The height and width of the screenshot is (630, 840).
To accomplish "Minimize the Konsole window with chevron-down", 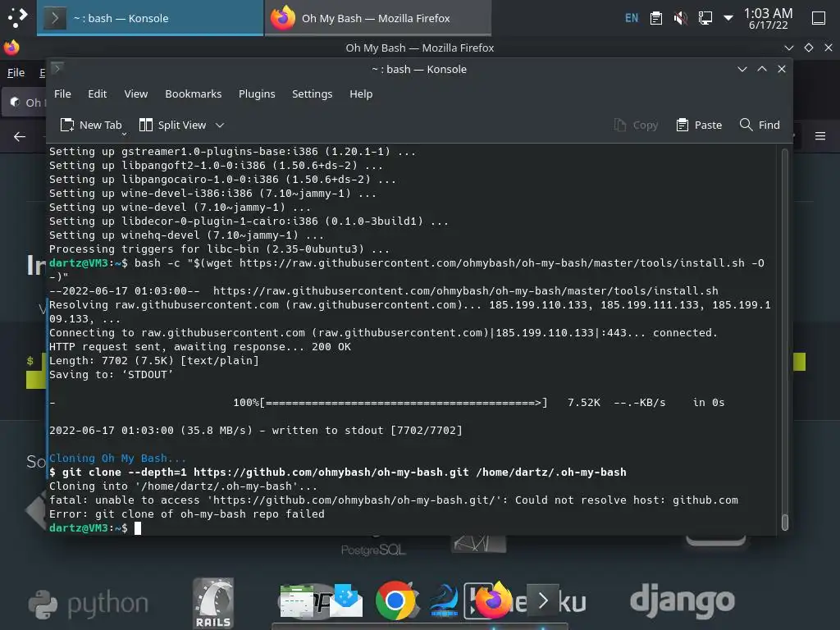I will click(742, 69).
